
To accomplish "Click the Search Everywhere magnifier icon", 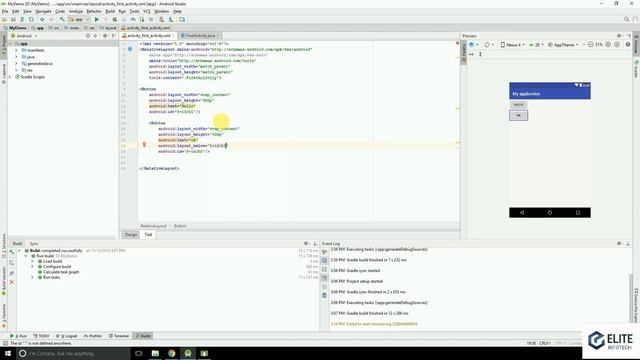I will [626, 19].
